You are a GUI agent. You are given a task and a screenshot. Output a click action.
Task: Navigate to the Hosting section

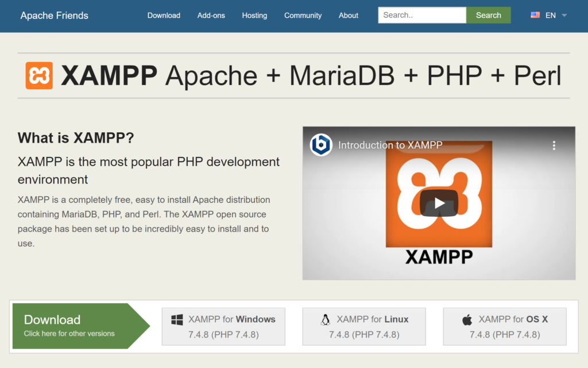pos(254,16)
